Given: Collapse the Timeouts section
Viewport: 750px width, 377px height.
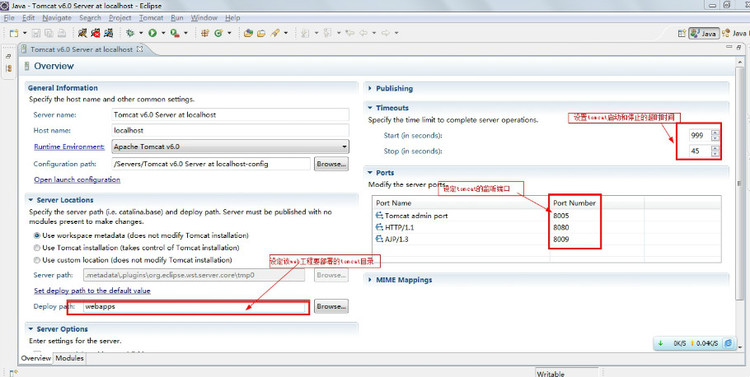Looking at the screenshot, I should point(370,108).
